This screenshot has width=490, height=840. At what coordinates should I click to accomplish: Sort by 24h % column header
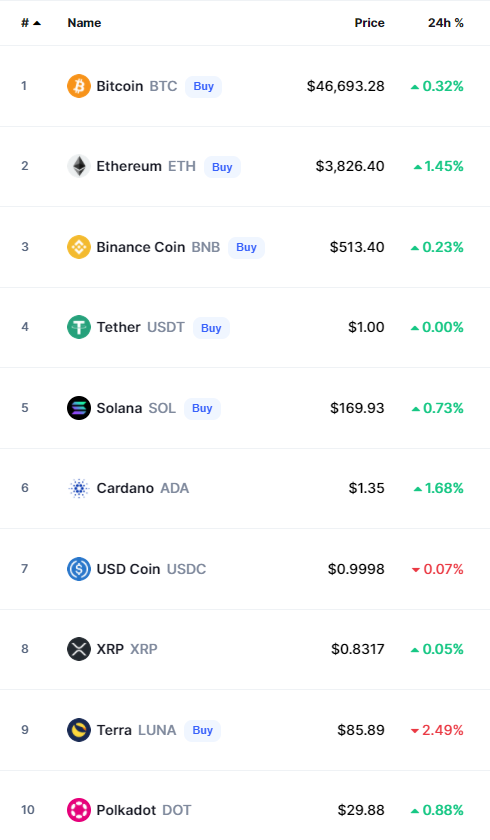446,23
